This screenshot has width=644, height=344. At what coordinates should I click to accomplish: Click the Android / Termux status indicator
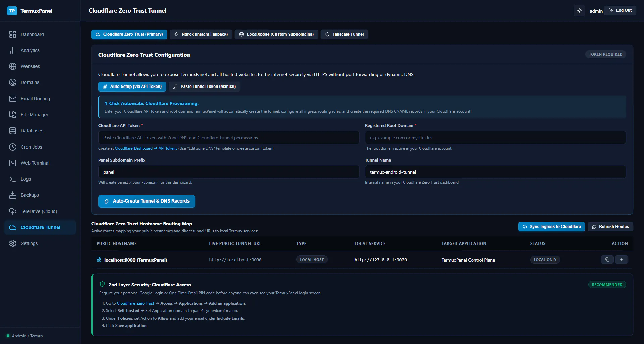pyautogui.click(x=25, y=336)
